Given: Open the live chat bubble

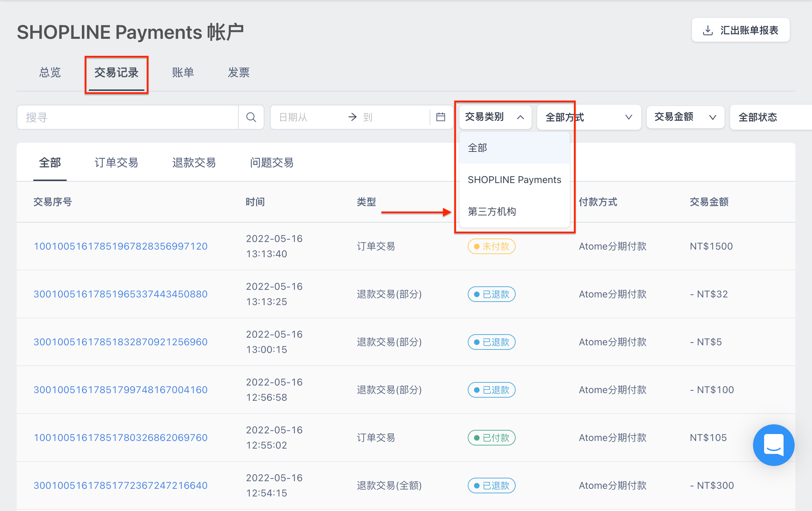Looking at the screenshot, I should pyautogui.click(x=773, y=445).
